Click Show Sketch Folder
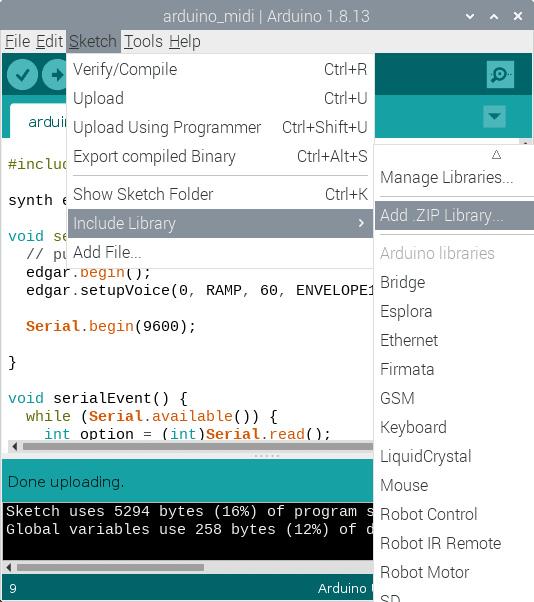Image resolution: width=534 pixels, height=602 pixels. (x=220, y=194)
